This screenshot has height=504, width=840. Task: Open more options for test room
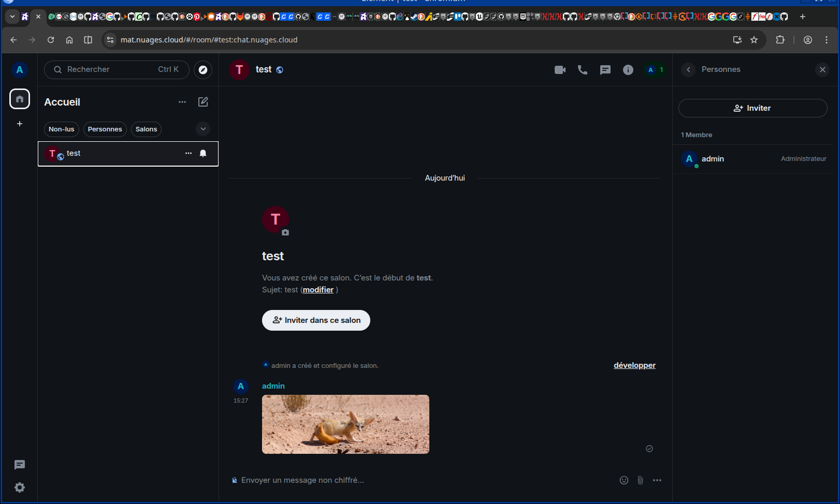click(189, 153)
